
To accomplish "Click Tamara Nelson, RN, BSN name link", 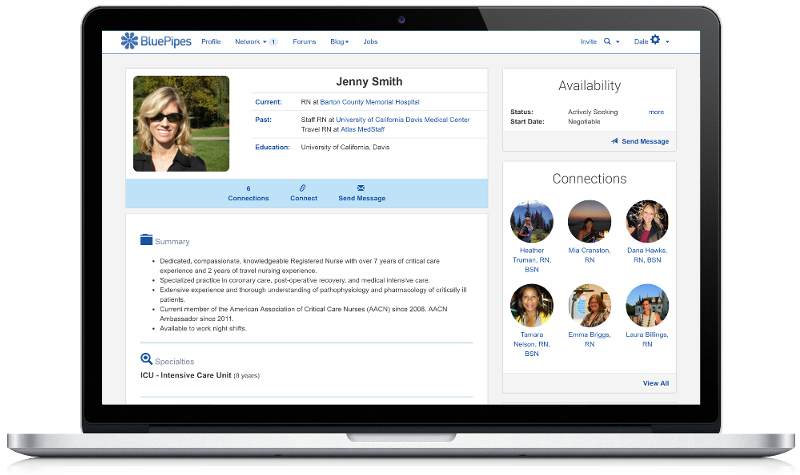I will 532,344.
